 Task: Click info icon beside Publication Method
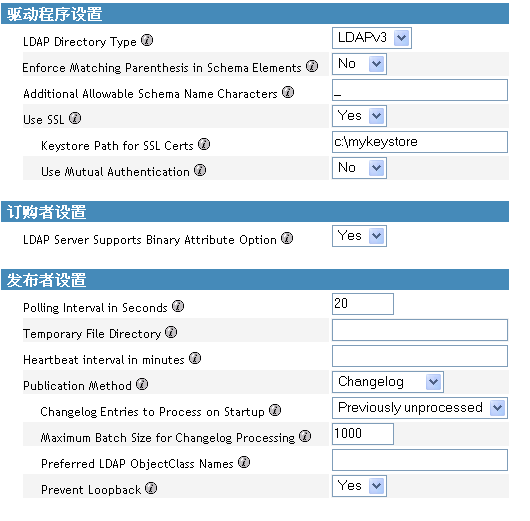[x=142, y=384]
